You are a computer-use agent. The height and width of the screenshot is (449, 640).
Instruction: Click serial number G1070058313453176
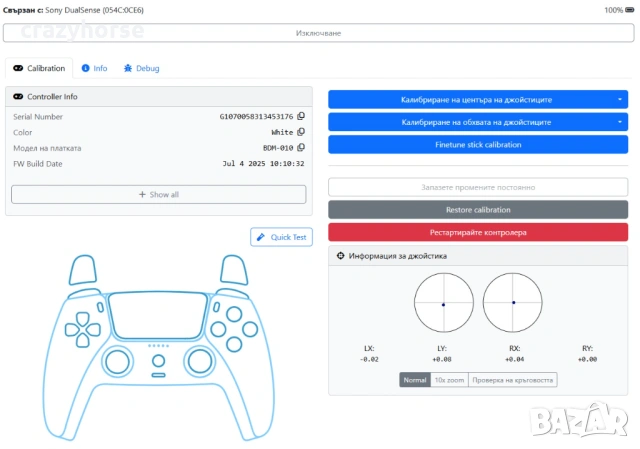(256, 116)
